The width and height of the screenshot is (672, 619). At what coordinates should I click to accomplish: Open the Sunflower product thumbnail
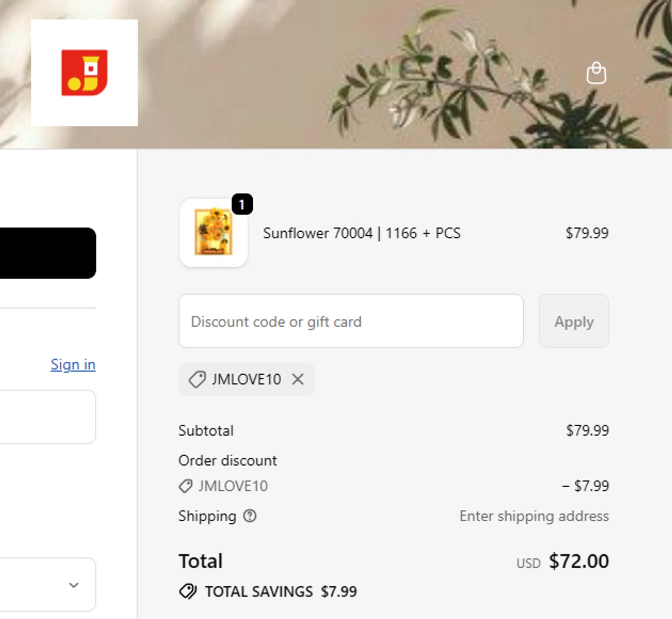tap(214, 233)
